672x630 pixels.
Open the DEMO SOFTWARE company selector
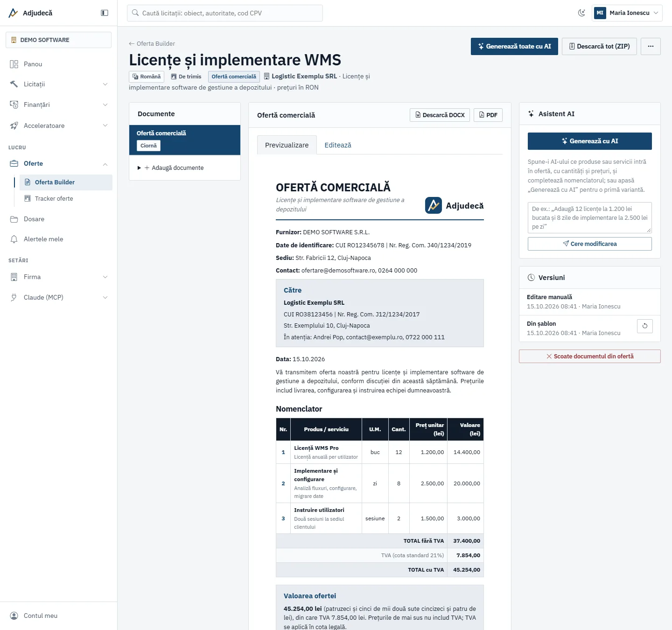point(58,40)
